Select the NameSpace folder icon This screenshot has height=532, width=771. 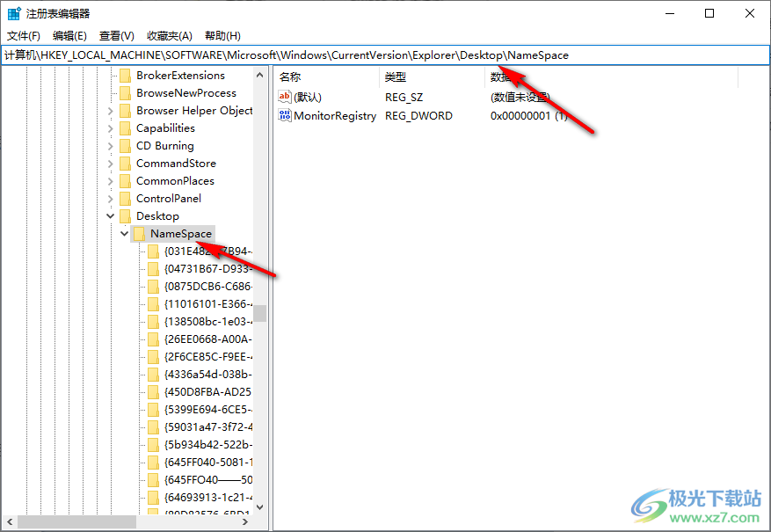pyautogui.click(x=139, y=234)
